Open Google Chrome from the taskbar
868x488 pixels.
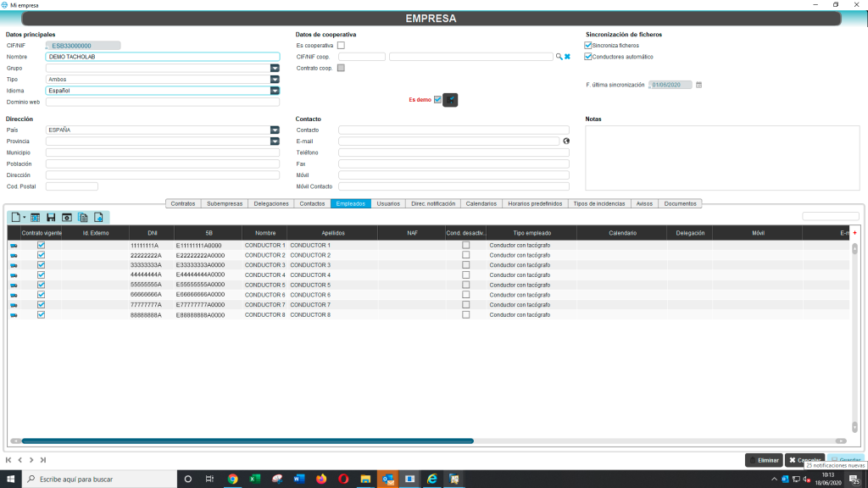232,480
